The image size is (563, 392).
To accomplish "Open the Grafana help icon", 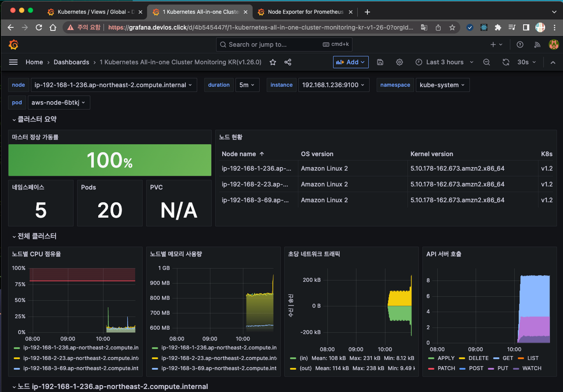I will 520,44.
